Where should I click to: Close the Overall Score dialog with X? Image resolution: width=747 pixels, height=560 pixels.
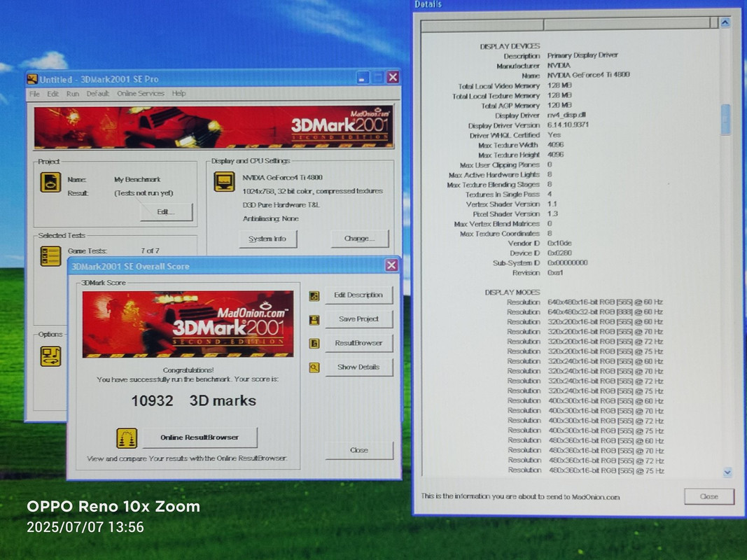(391, 265)
